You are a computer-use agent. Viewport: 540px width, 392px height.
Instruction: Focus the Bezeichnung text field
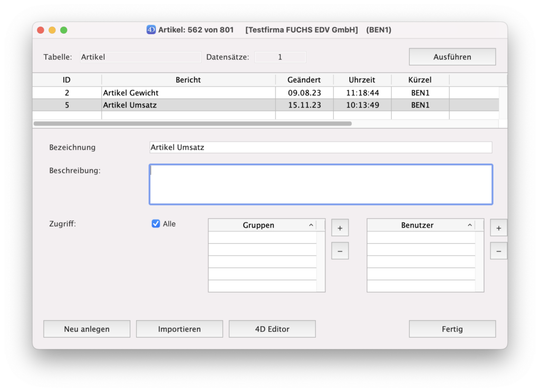point(321,148)
